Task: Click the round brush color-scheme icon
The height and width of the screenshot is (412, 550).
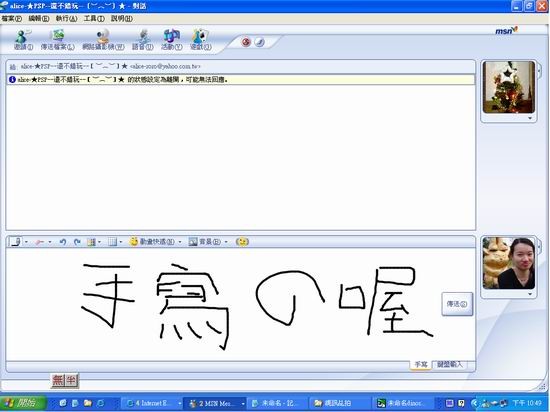Action: pyautogui.click(x=260, y=42)
